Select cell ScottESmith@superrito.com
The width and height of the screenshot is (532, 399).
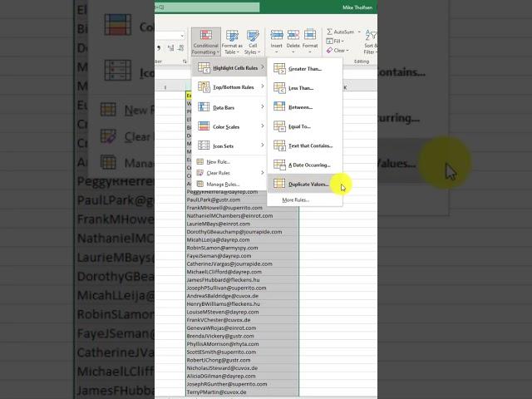coord(242,352)
